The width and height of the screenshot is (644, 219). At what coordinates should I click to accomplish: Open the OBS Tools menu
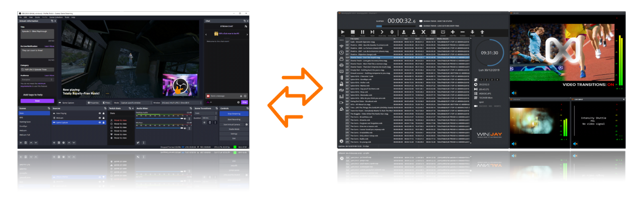pos(67,17)
